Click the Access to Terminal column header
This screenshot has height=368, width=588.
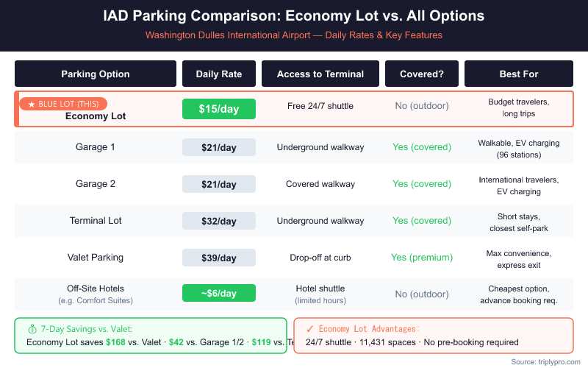click(320, 74)
